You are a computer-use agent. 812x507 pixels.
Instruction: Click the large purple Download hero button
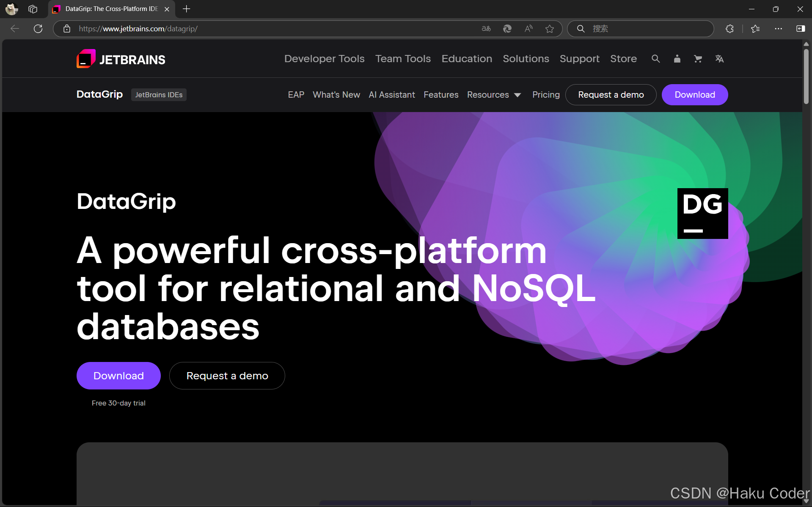pyautogui.click(x=118, y=375)
